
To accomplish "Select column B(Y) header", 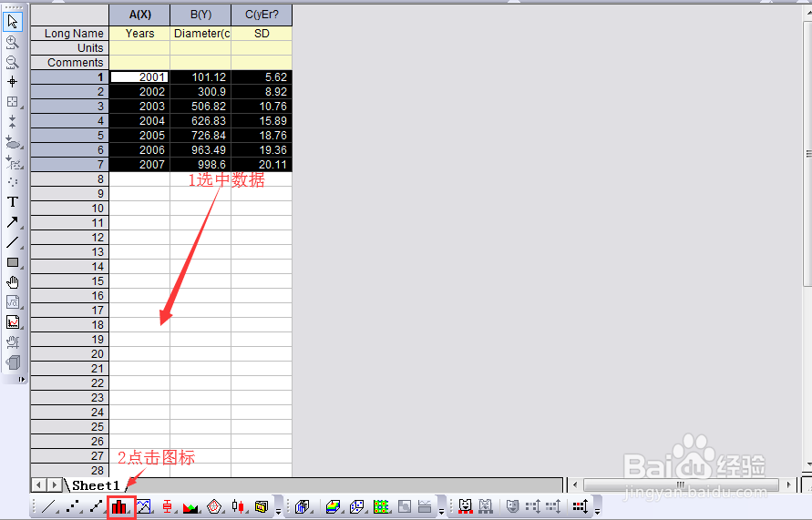I will (x=200, y=15).
